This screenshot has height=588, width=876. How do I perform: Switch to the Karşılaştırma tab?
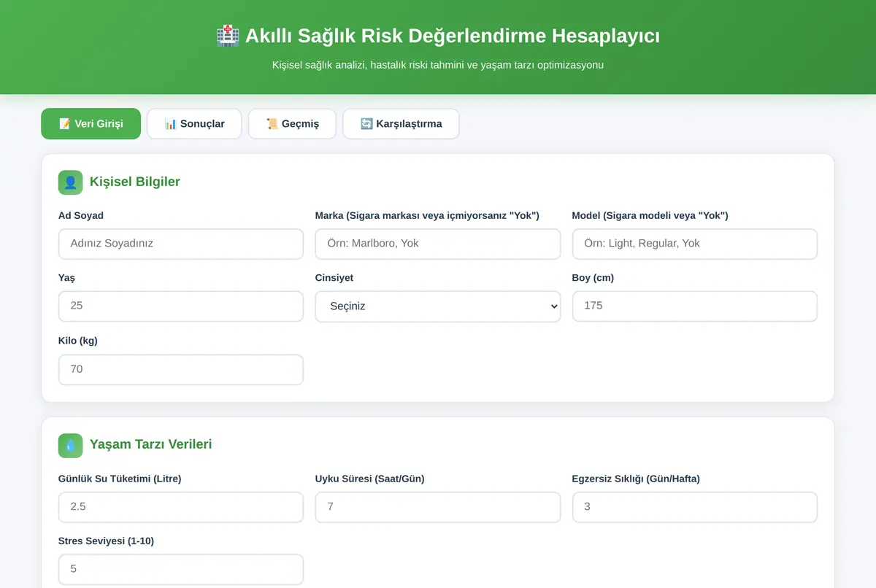(x=401, y=124)
